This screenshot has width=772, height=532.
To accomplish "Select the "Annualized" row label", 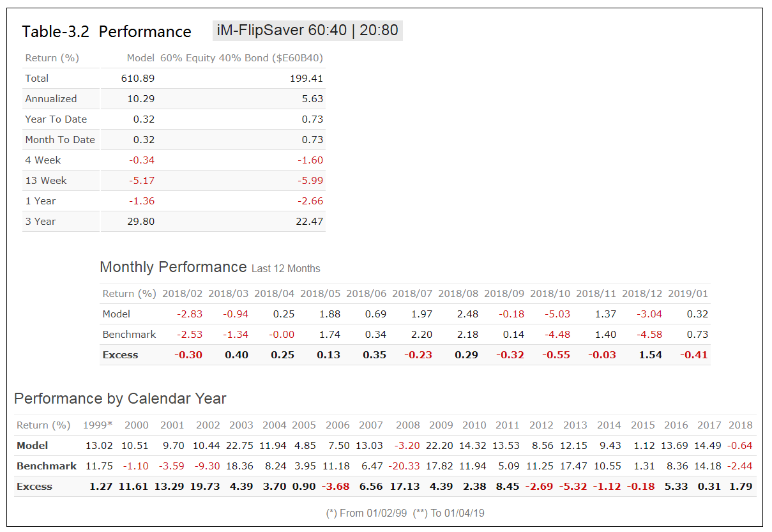I will pyautogui.click(x=51, y=99).
